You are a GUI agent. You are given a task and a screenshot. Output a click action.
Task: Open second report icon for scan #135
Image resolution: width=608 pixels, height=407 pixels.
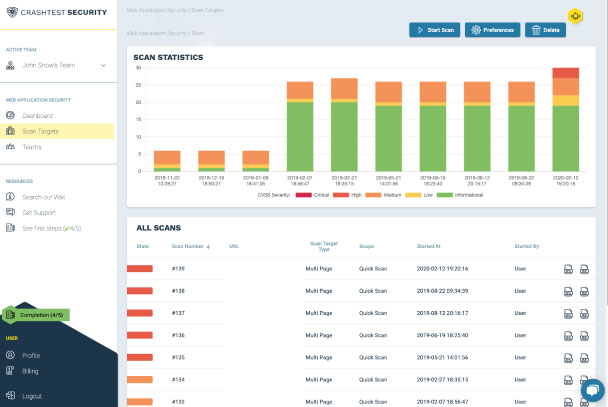click(x=584, y=358)
